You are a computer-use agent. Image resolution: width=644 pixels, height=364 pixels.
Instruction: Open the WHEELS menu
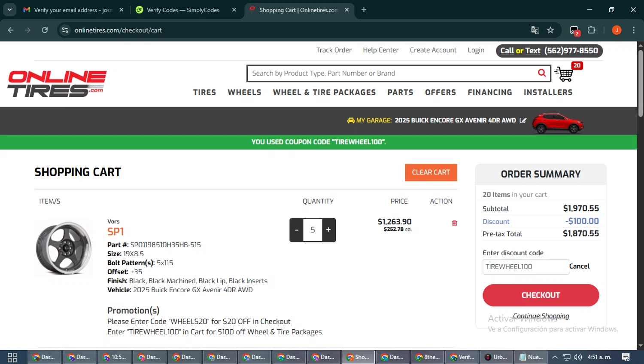tap(244, 92)
